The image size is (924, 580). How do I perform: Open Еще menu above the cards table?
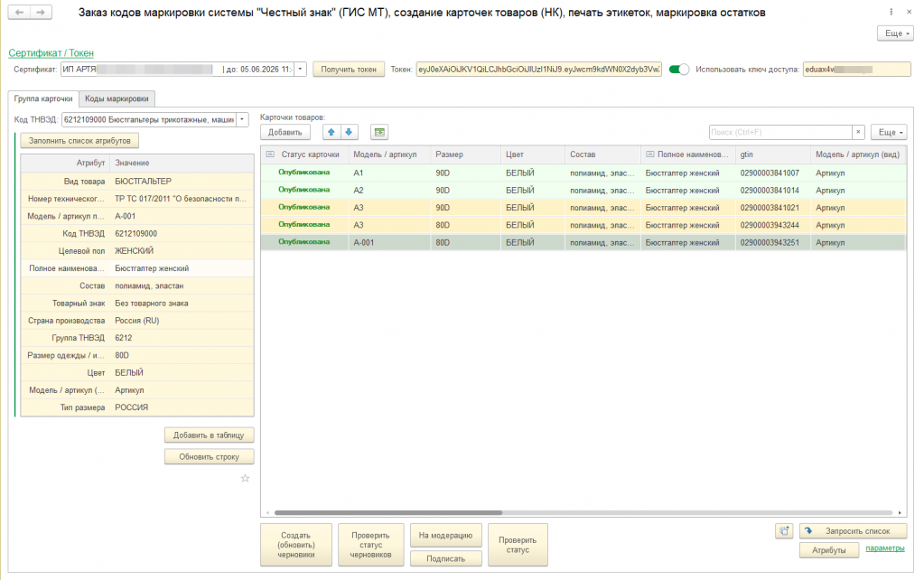click(889, 132)
